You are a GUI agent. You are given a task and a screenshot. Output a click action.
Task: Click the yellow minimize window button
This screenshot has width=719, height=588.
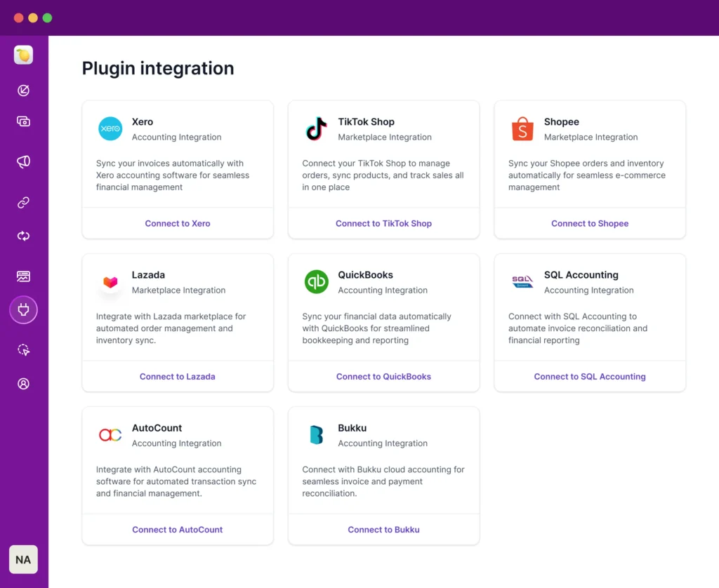tap(33, 18)
